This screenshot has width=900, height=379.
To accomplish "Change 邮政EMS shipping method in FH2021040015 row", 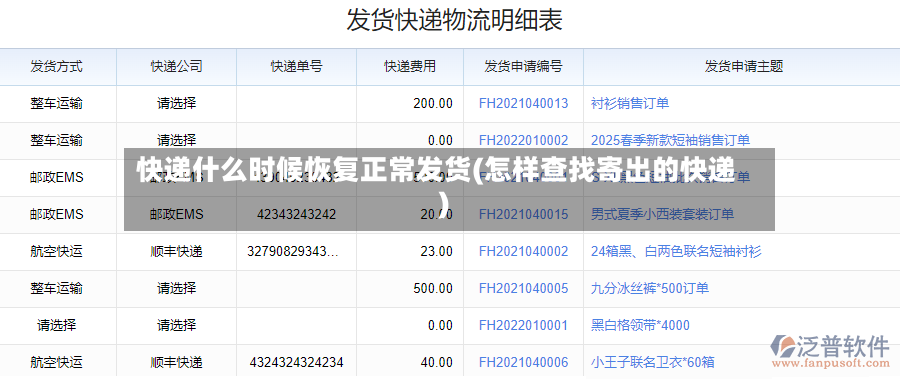I will coord(57,214).
